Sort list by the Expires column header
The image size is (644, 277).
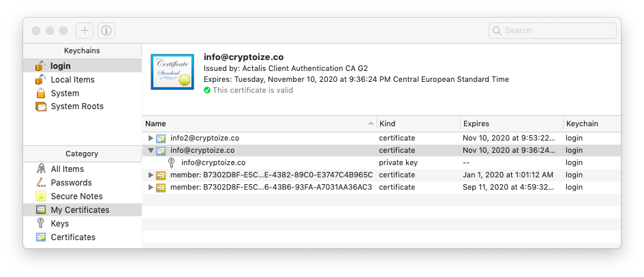click(x=511, y=123)
